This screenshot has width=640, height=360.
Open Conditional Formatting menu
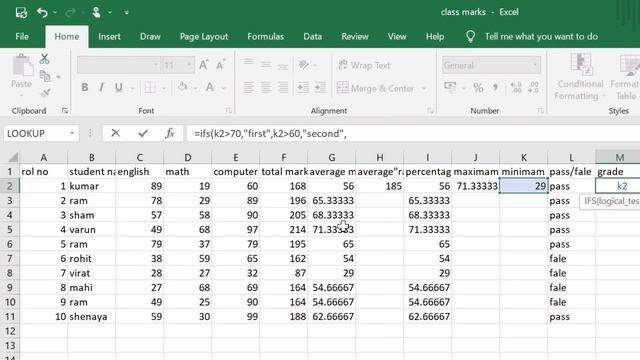pyautogui.click(x=580, y=77)
